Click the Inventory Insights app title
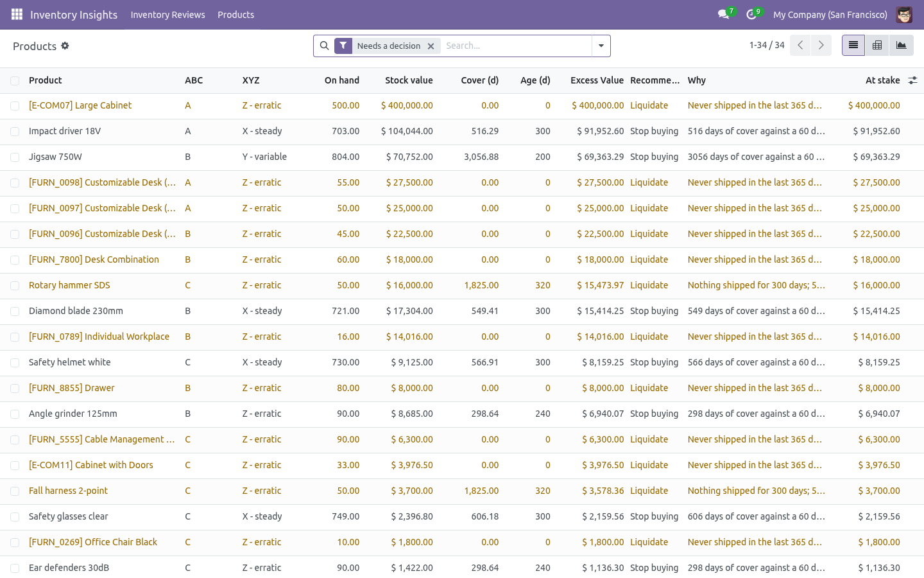 point(74,14)
